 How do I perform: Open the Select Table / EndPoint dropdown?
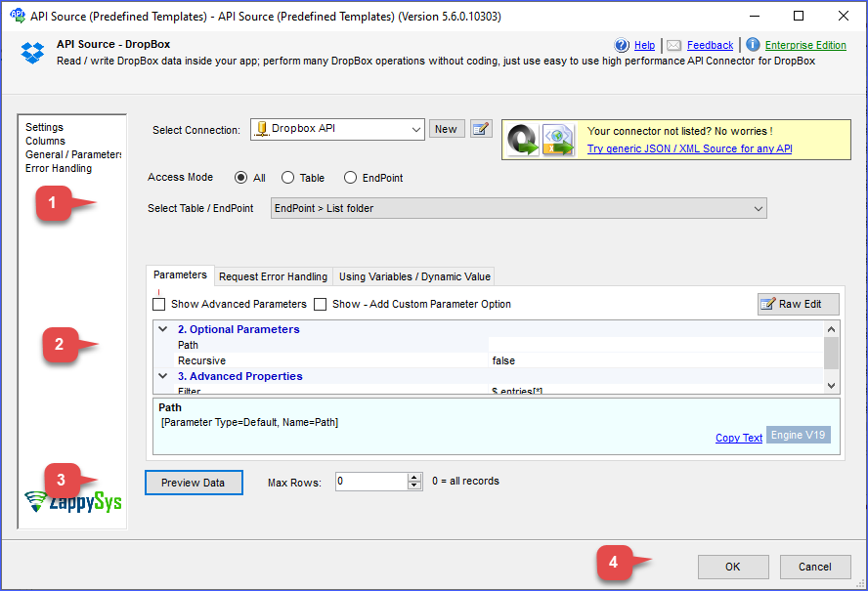click(759, 209)
